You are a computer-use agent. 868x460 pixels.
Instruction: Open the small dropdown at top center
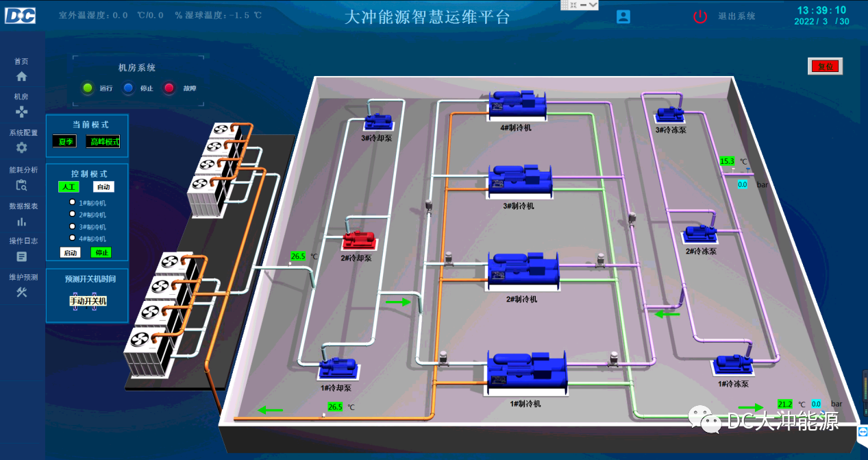coord(593,4)
